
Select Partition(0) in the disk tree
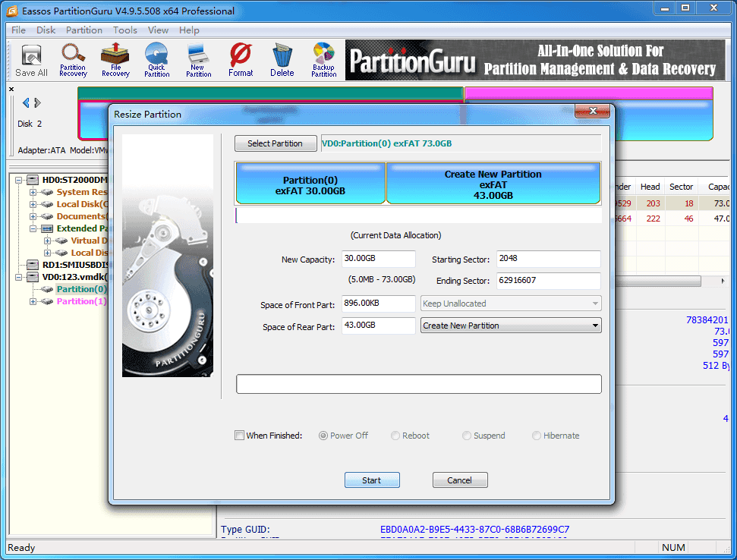[82, 289]
